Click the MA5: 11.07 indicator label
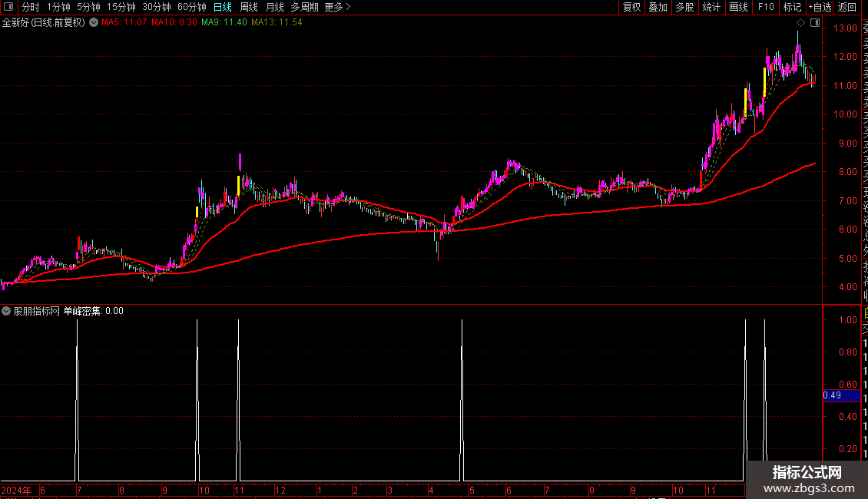868x499 pixels. (x=124, y=23)
